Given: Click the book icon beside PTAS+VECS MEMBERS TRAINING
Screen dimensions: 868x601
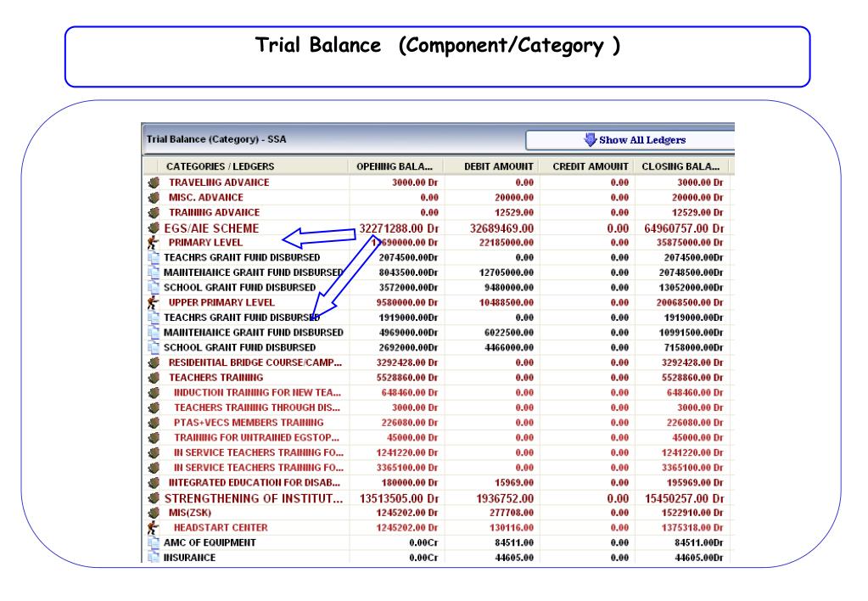Looking at the screenshot, I should point(154,423).
